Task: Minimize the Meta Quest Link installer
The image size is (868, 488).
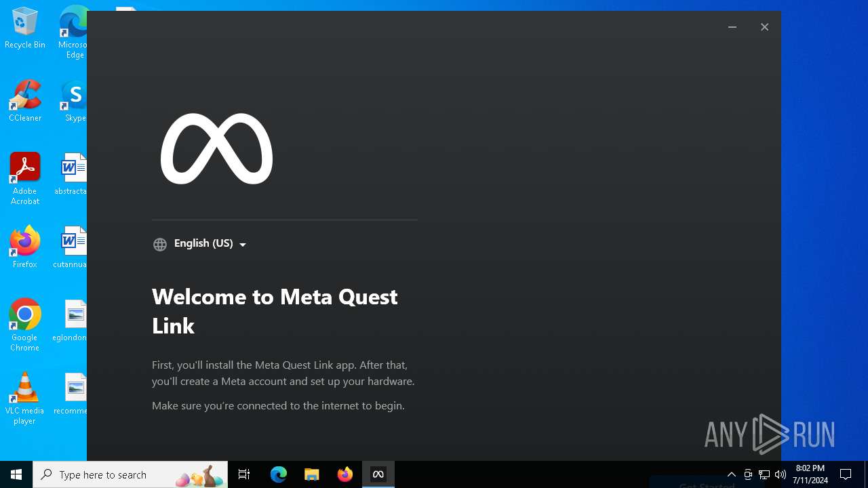Action: tap(732, 27)
